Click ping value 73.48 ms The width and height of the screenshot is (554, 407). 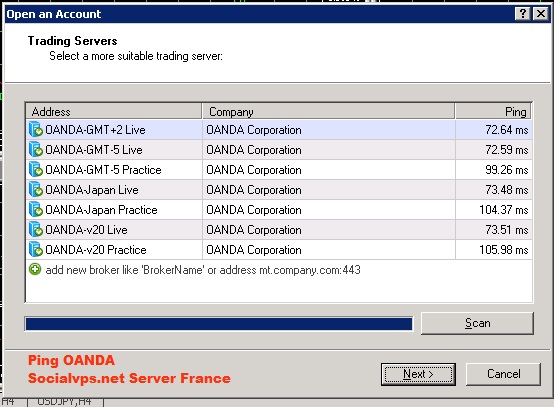507,190
